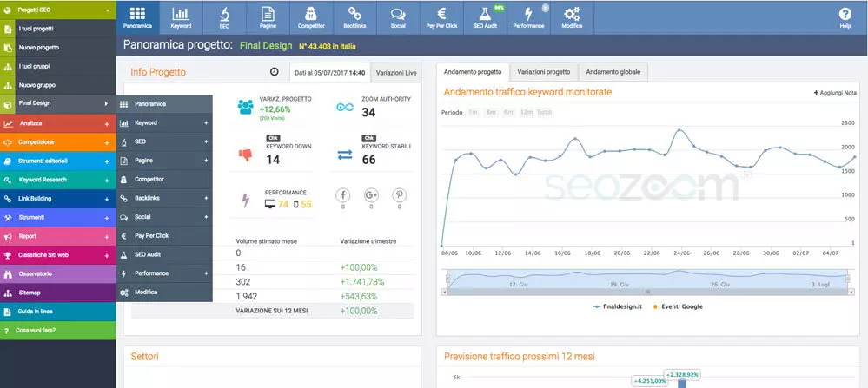The image size is (868, 388).
Task: Click the chart range navigator right handle
Action: [x=847, y=279]
